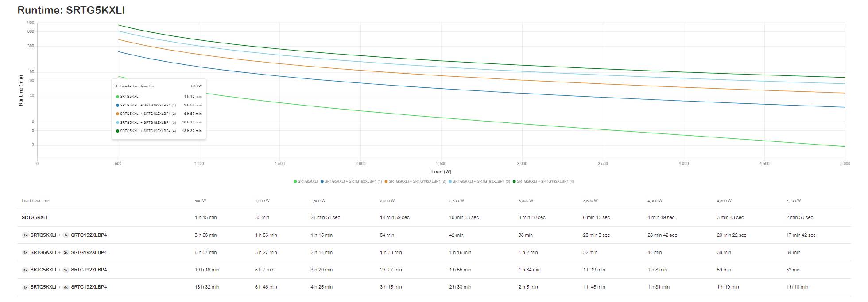This screenshot has height=302, width=868.
Task: Click the 23 min 42 sec cell
Action: (663, 235)
